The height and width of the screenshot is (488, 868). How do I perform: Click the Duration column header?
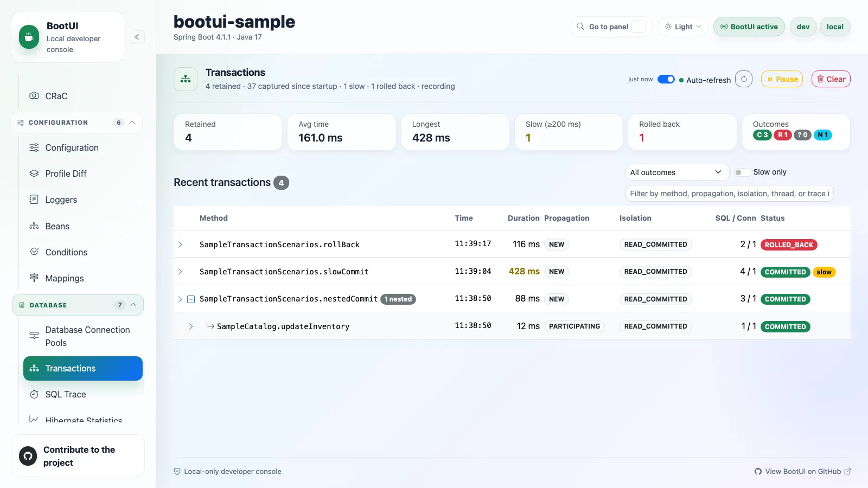pyautogui.click(x=524, y=218)
